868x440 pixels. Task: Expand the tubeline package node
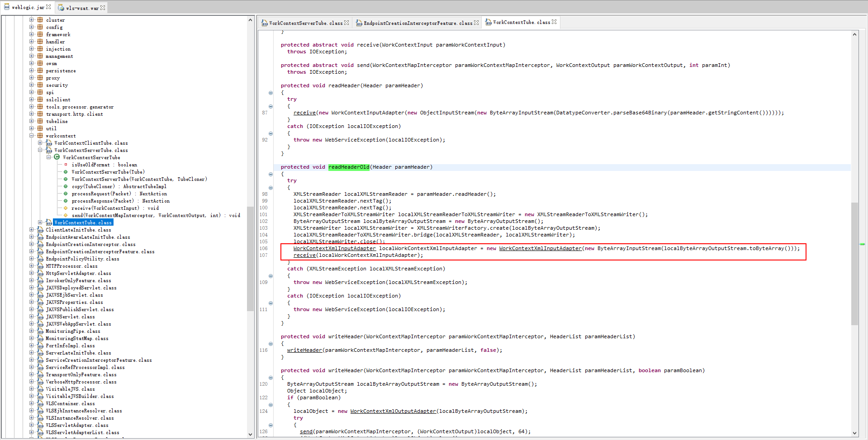click(32, 121)
